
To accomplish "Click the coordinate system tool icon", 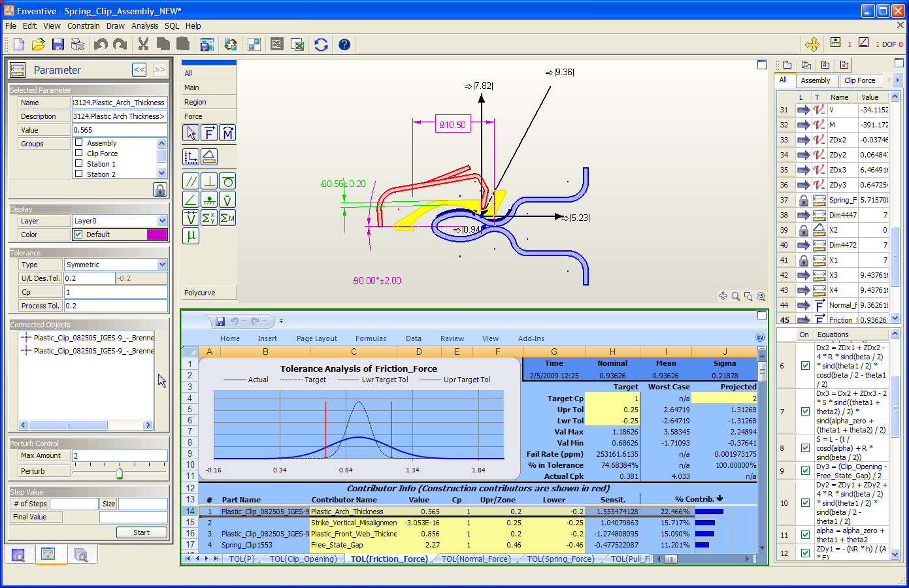I will point(191,156).
